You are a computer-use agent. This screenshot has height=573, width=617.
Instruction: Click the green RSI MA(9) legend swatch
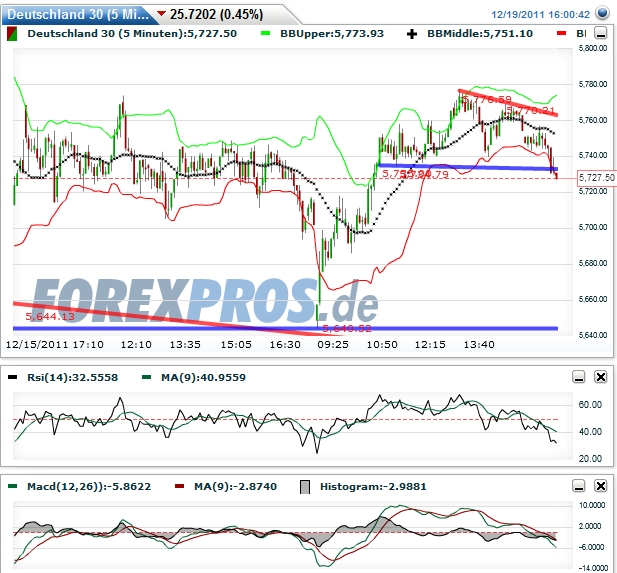[146, 377]
